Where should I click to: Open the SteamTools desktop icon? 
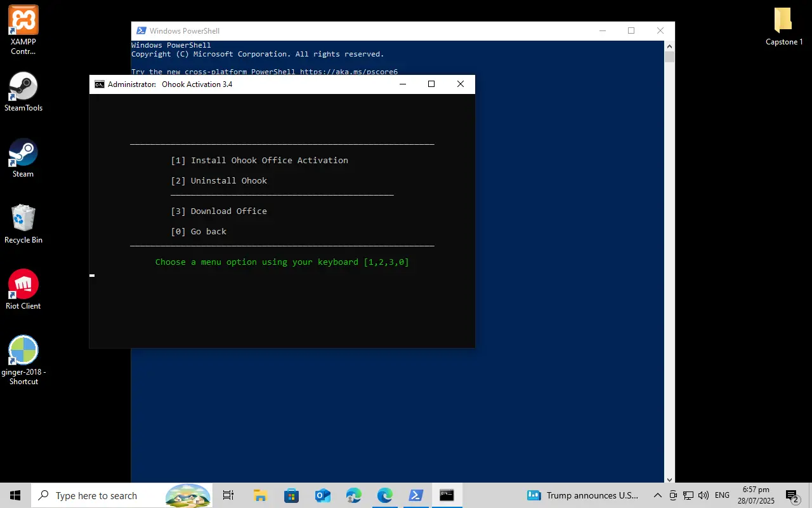(23, 92)
